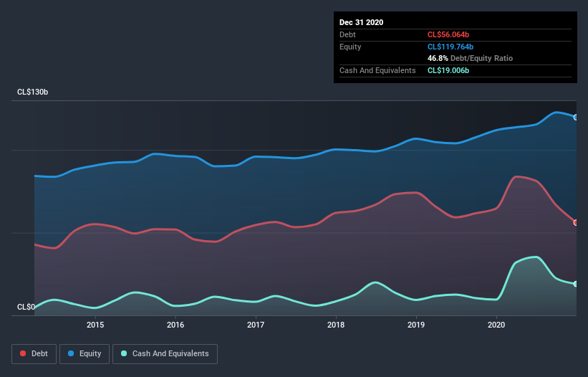Click the Dec 31 2020 tooltip date
588x377 pixels.
point(361,22)
